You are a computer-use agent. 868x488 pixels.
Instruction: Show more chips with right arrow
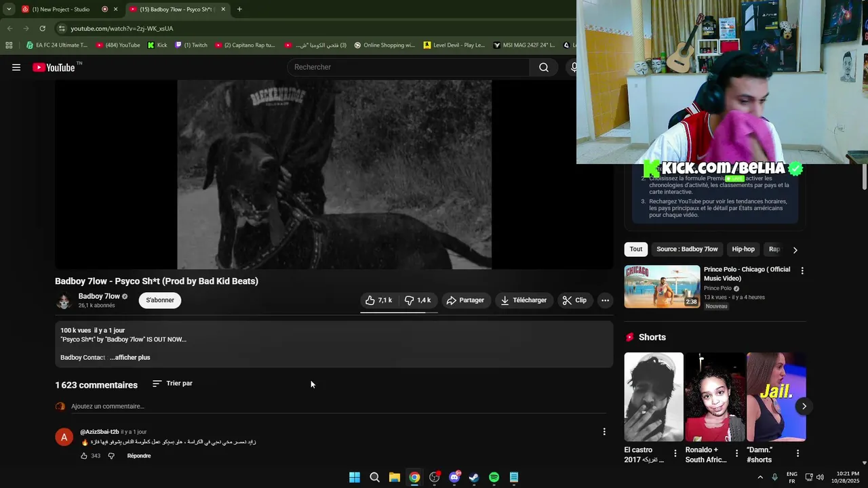click(x=795, y=250)
